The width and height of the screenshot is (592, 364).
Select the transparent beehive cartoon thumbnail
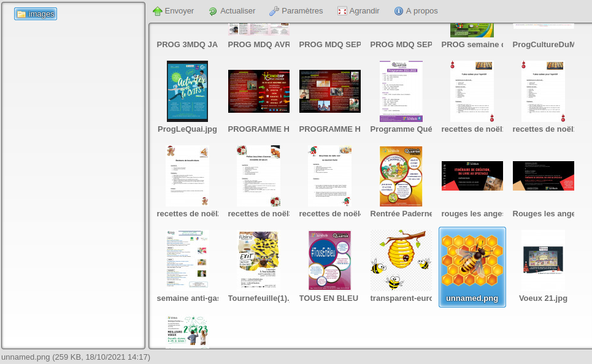point(401,260)
